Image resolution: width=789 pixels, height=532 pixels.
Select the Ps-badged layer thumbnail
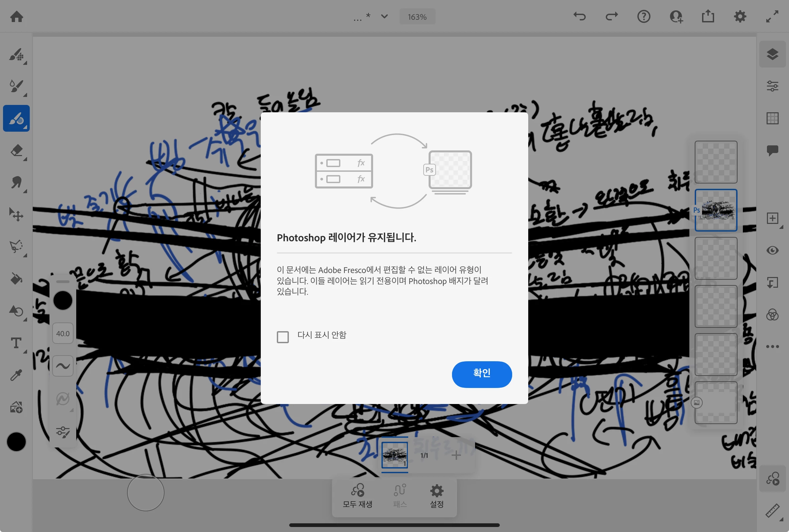[x=716, y=210]
